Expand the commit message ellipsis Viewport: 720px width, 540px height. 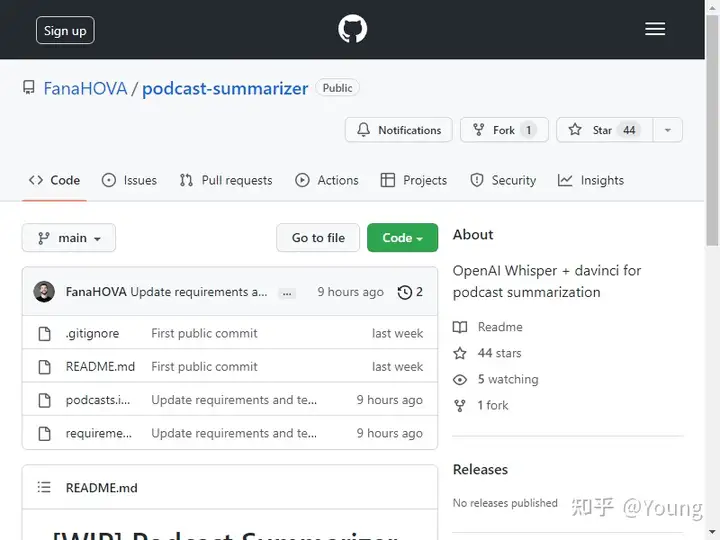[x=287, y=293]
